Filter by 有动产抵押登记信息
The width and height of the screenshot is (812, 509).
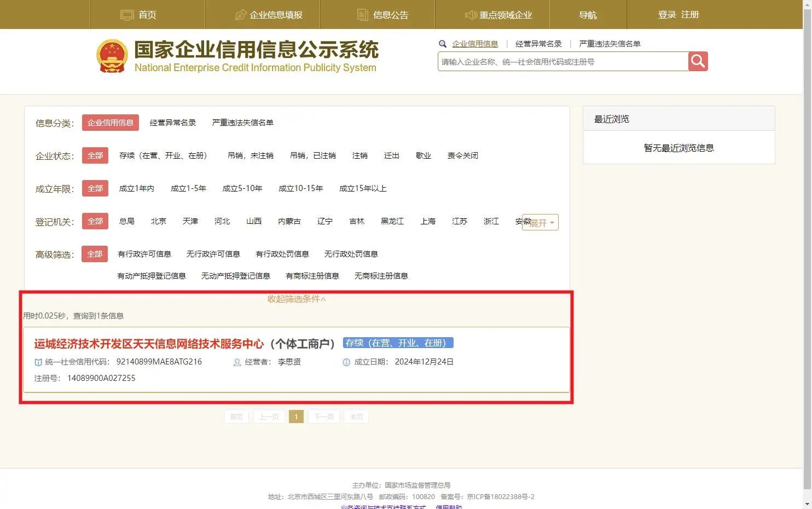point(152,276)
